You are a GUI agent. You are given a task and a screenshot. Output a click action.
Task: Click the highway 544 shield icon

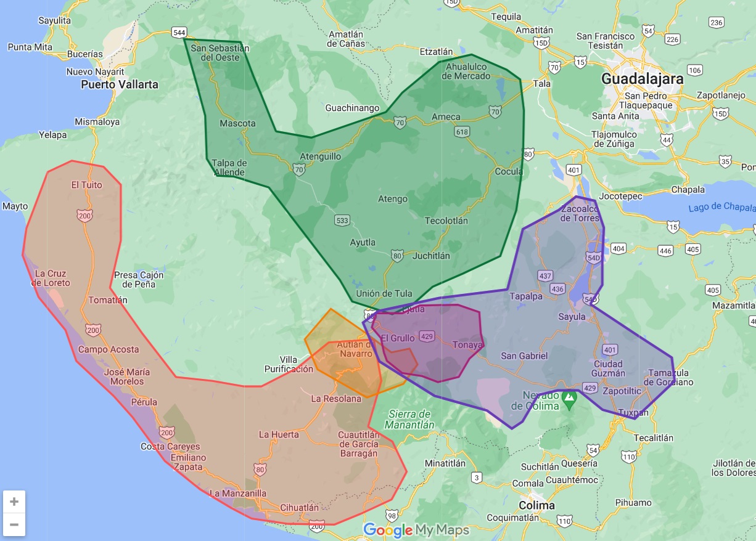click(x=179, y=32)
